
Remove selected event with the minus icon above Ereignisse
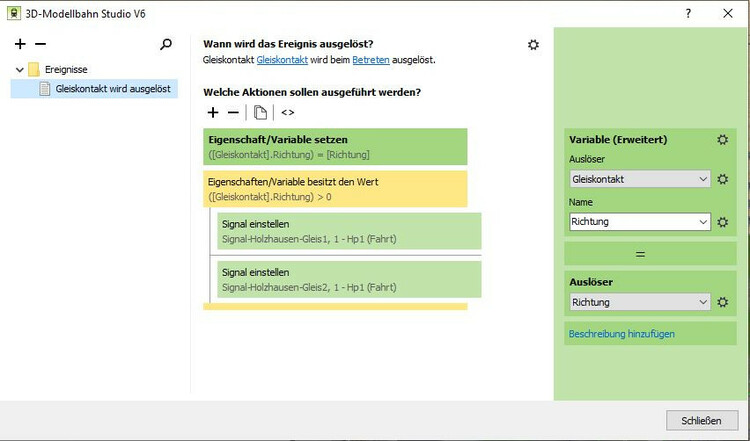[x=41, y=44]
